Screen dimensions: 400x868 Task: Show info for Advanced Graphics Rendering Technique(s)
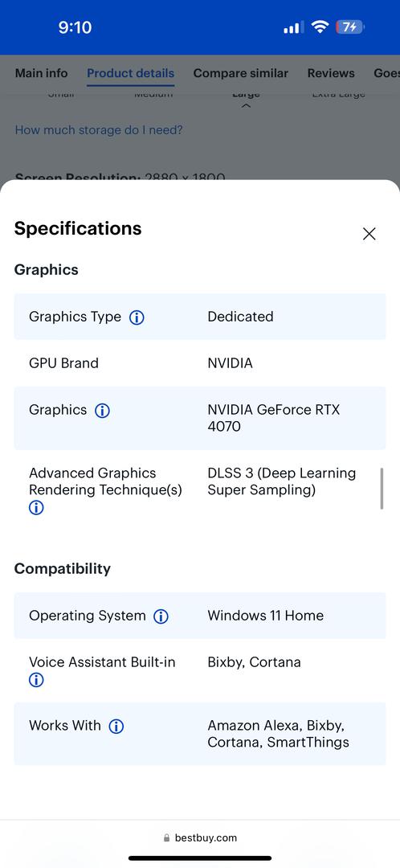[36, 508]
